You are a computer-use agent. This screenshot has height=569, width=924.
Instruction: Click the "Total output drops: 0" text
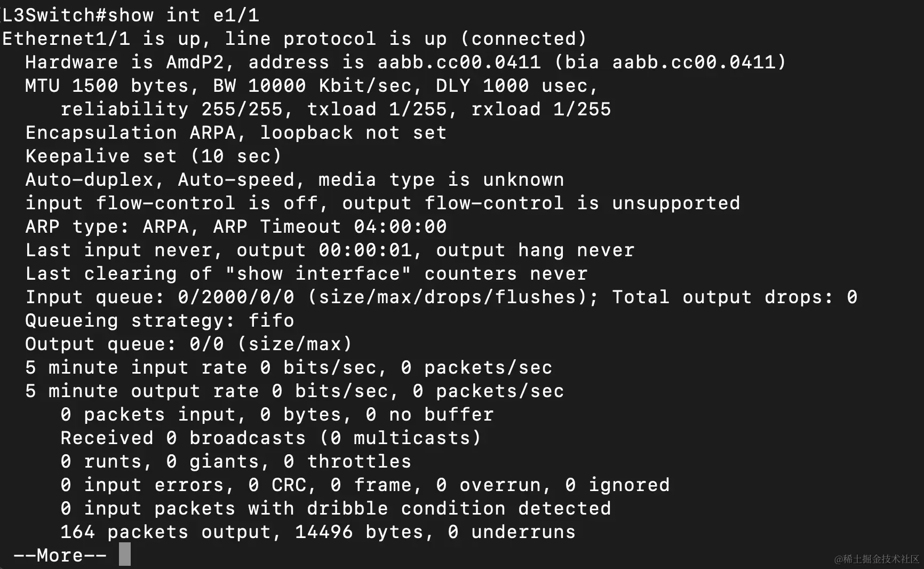coord(734,297)
